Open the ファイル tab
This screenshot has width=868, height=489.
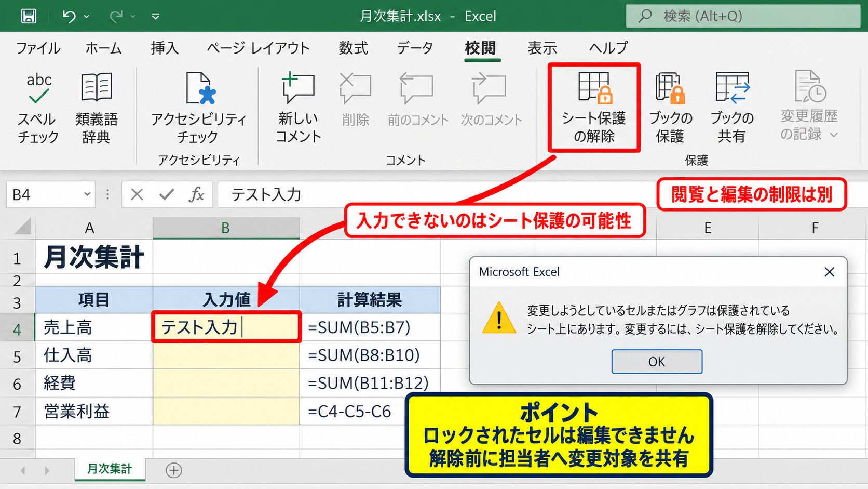tap(38, 48)
